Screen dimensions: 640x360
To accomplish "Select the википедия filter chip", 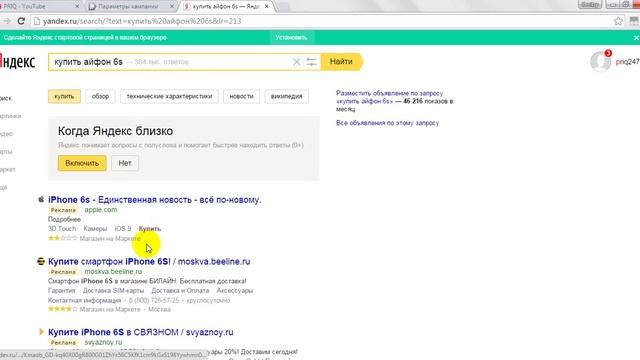I will point(287,96).
